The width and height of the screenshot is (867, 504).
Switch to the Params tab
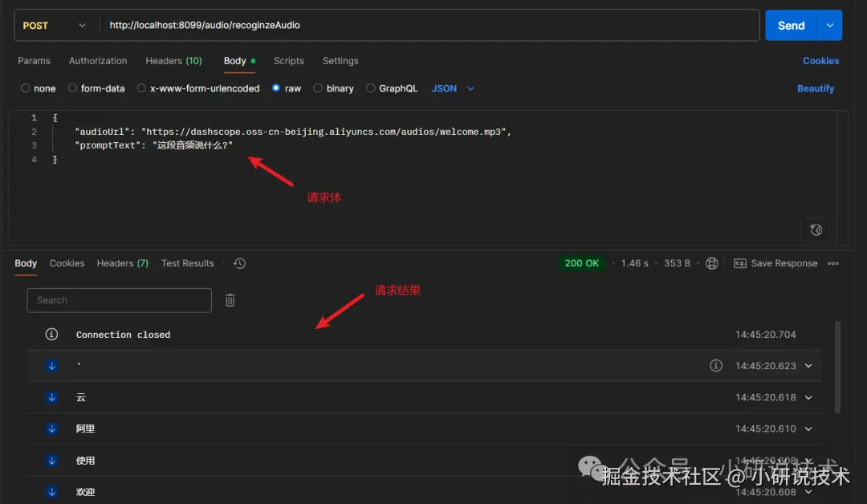(34, 61)
